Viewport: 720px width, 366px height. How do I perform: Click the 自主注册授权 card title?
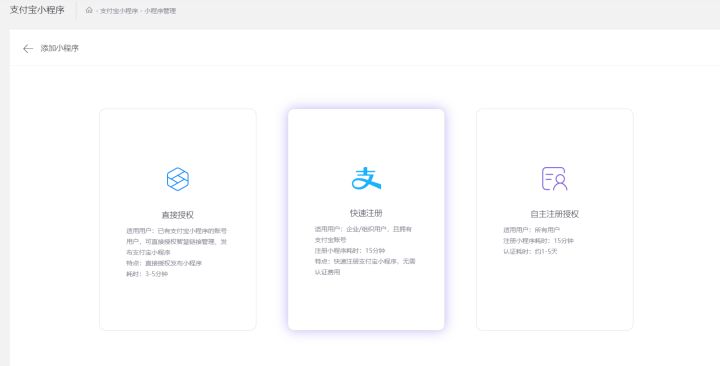[554, 214]
